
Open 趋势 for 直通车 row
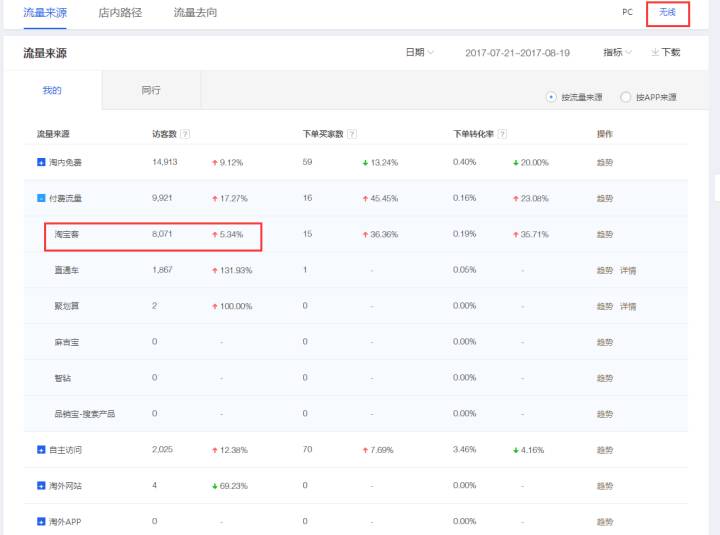(605, 270)
